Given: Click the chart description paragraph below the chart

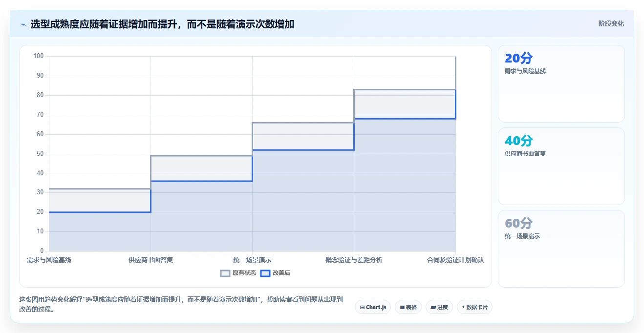Looking at the screenshot, I should (x=181, y=304).
